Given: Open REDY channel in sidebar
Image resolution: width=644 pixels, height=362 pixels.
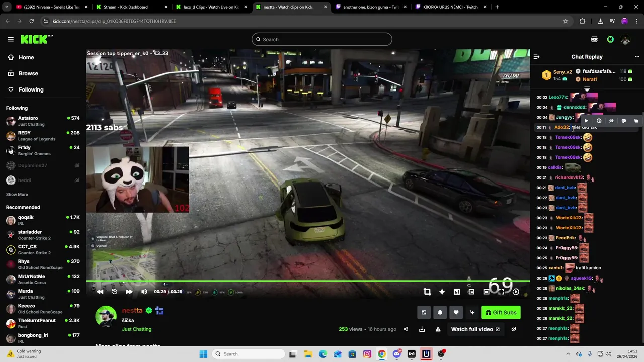Looking at the screenshot, I should 42,136.
